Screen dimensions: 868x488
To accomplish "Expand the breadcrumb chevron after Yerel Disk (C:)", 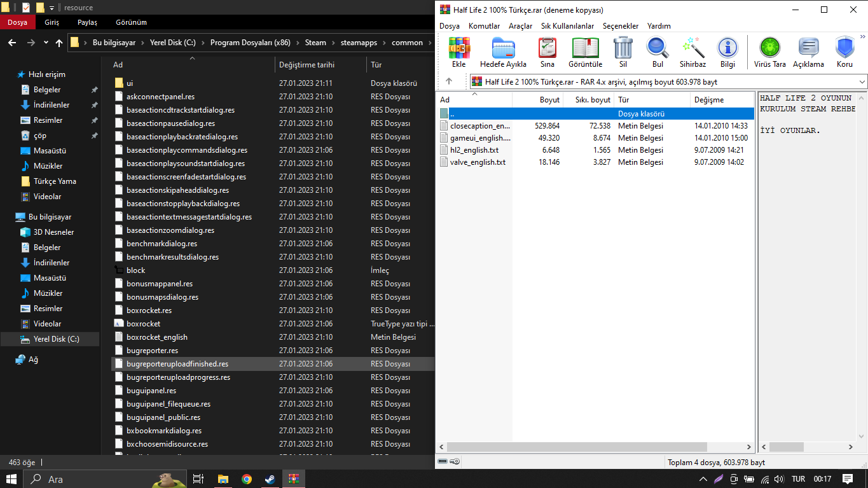I will pyautogui.click(x=203, y=43).
